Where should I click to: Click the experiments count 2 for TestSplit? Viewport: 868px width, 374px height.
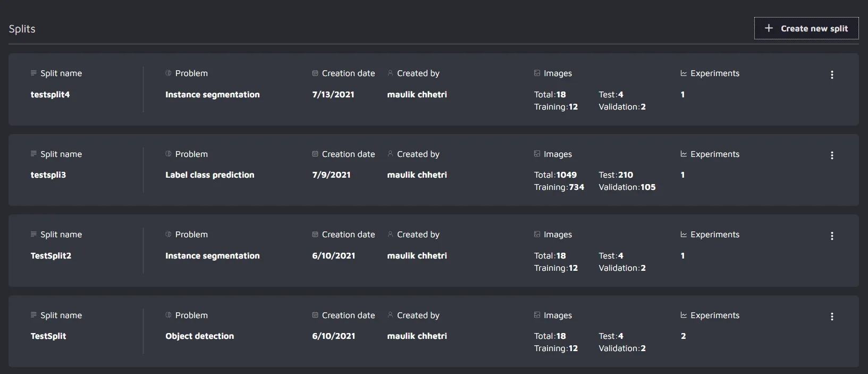(683, 336)
